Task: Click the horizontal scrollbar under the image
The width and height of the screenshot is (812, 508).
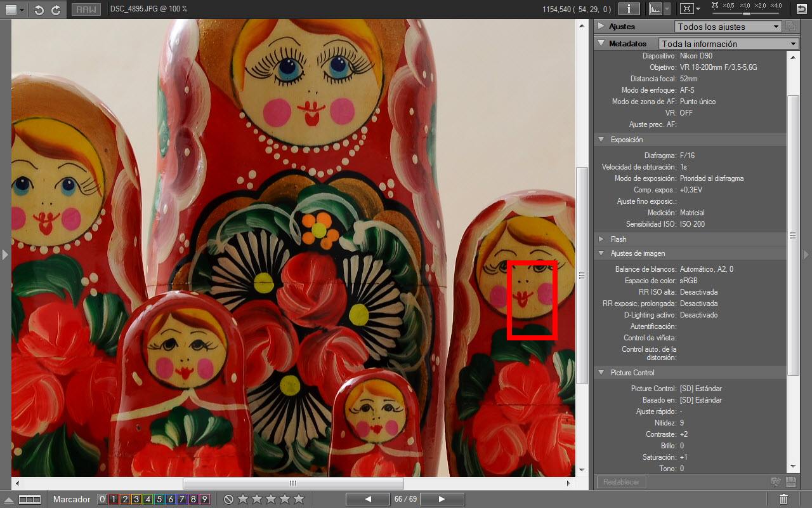Action: (293, 484)
